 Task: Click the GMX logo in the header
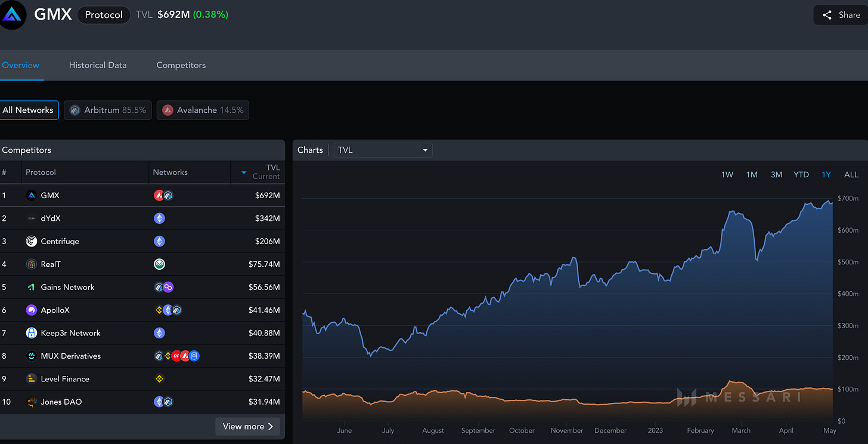tap(13, 15)
